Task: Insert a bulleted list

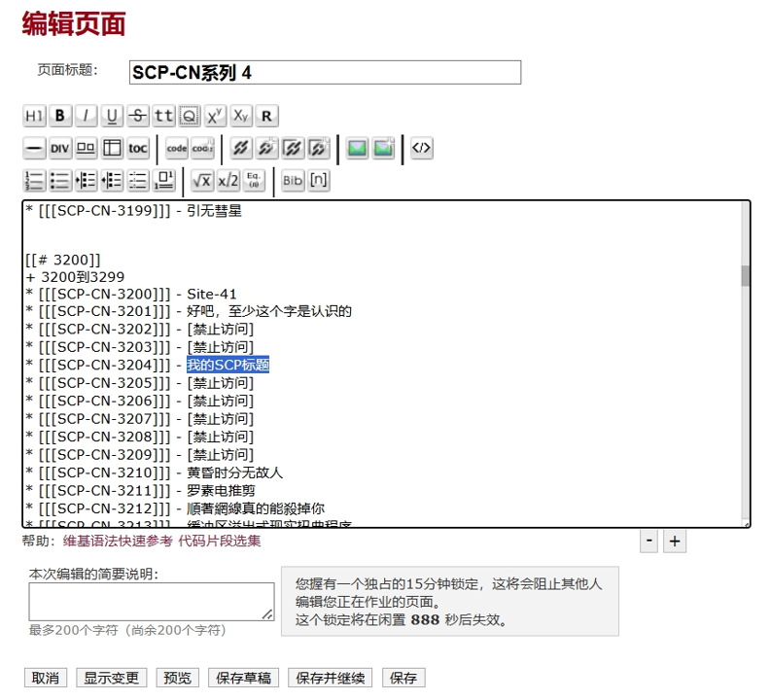Action: [60, 181]
